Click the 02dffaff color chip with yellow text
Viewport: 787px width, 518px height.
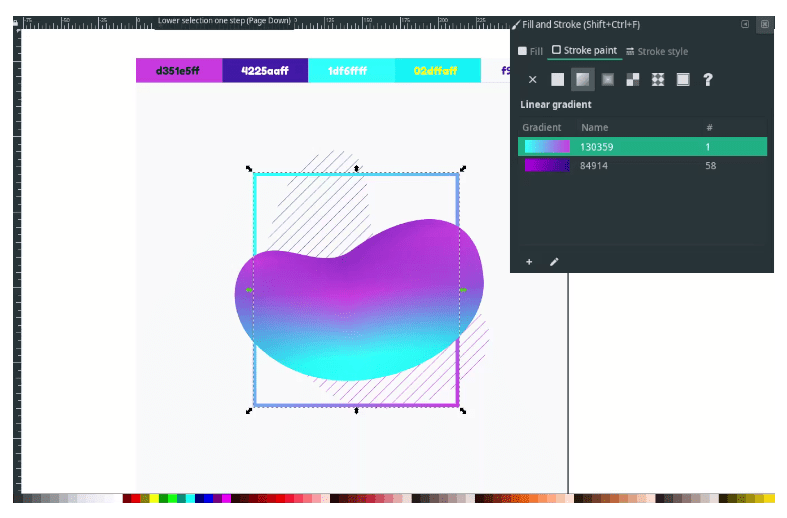[x=438, y=71]
